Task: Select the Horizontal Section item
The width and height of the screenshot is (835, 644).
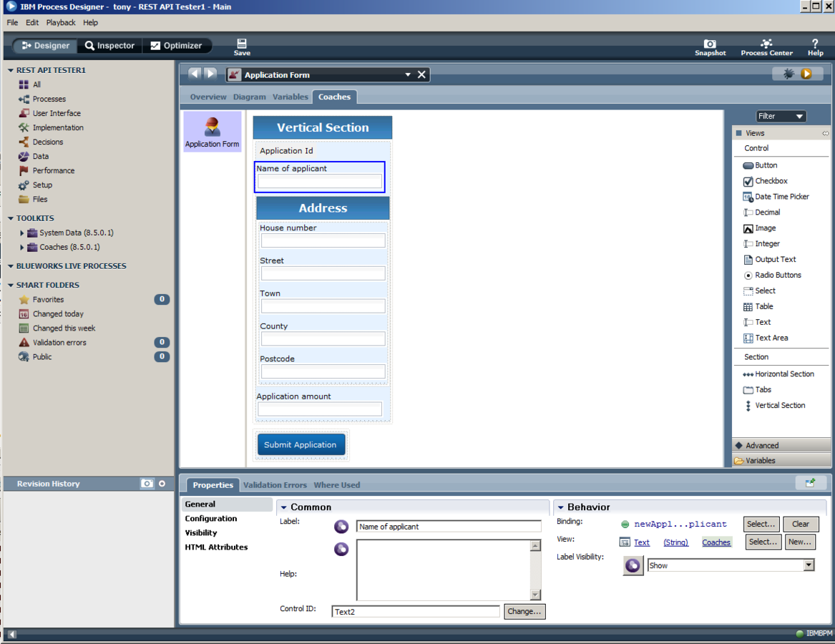Action: tap(778, 374)
